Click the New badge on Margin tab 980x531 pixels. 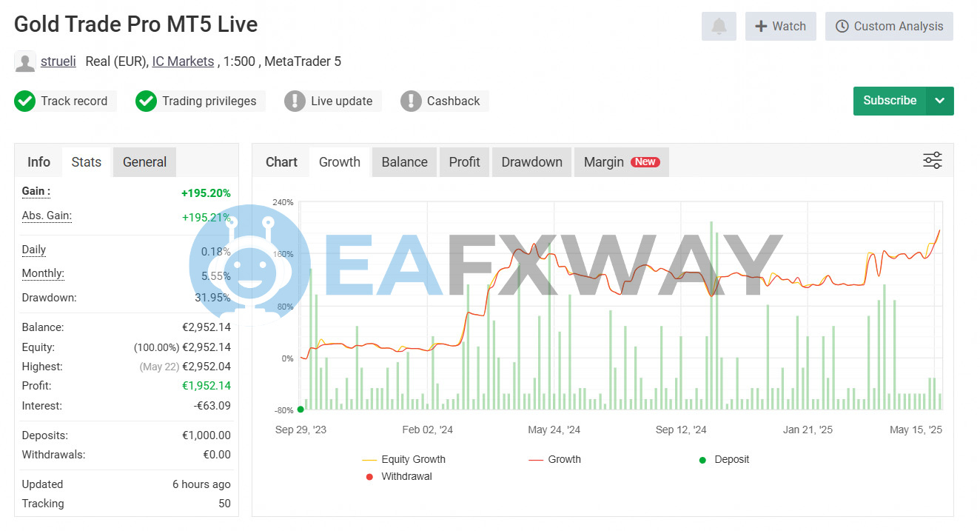(x=645, y=162)
